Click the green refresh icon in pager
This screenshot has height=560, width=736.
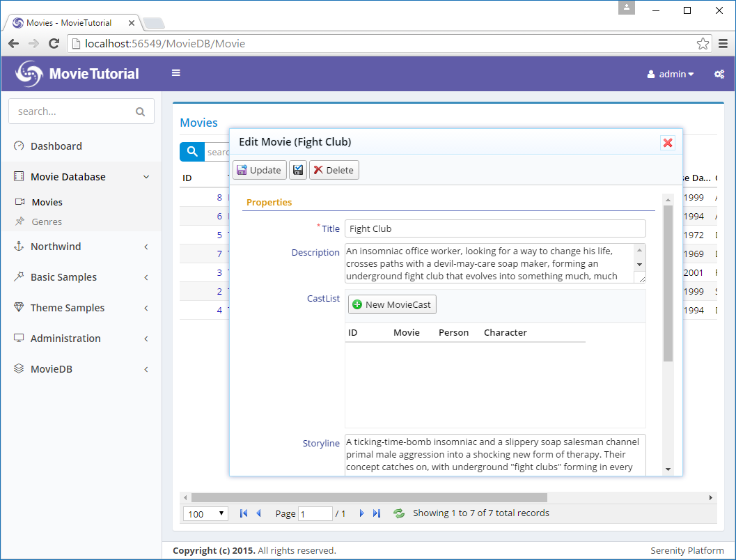tap(399, 513)
